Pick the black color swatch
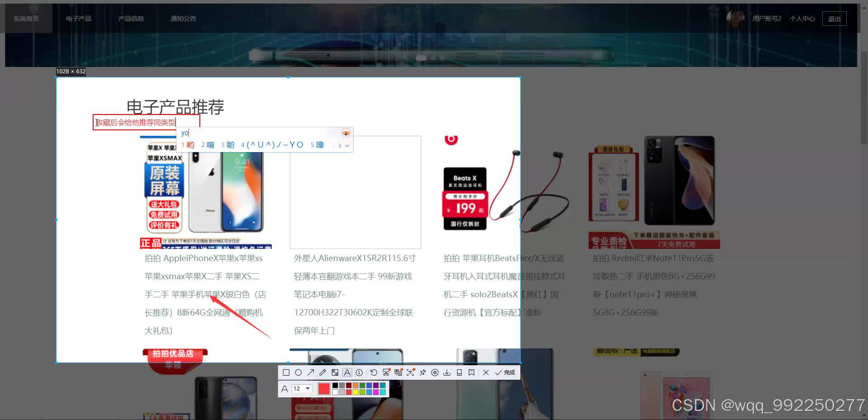 click(x=335, y=385)
